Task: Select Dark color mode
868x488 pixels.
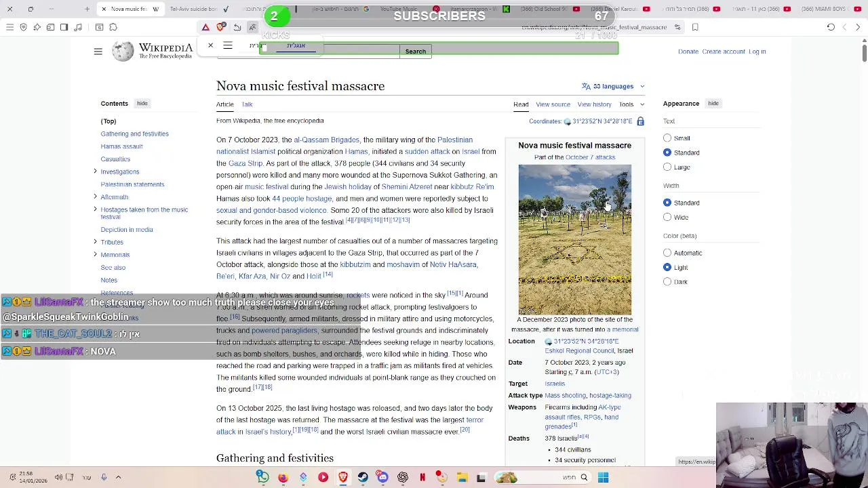Action: coord(667,282)
